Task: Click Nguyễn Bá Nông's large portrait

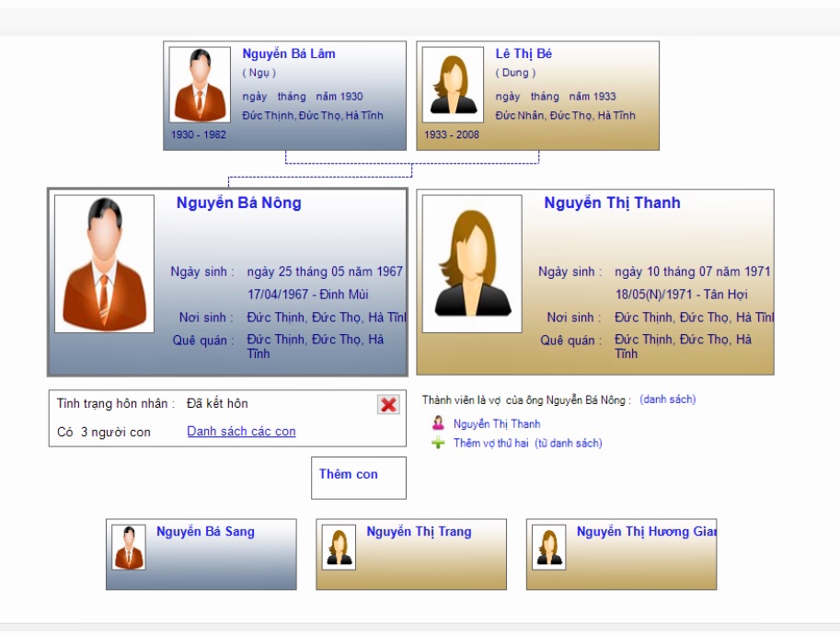Action: 105,263
